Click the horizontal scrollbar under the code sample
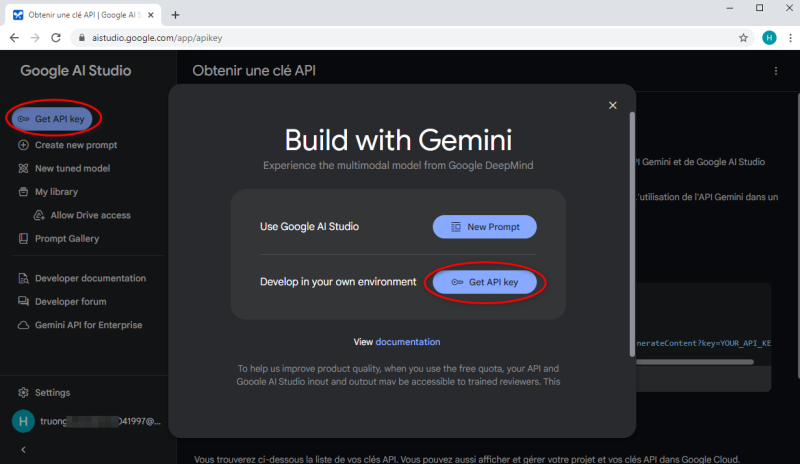This screenshot has width=800, height=464. pyautogui.click(x=695, y=362)
